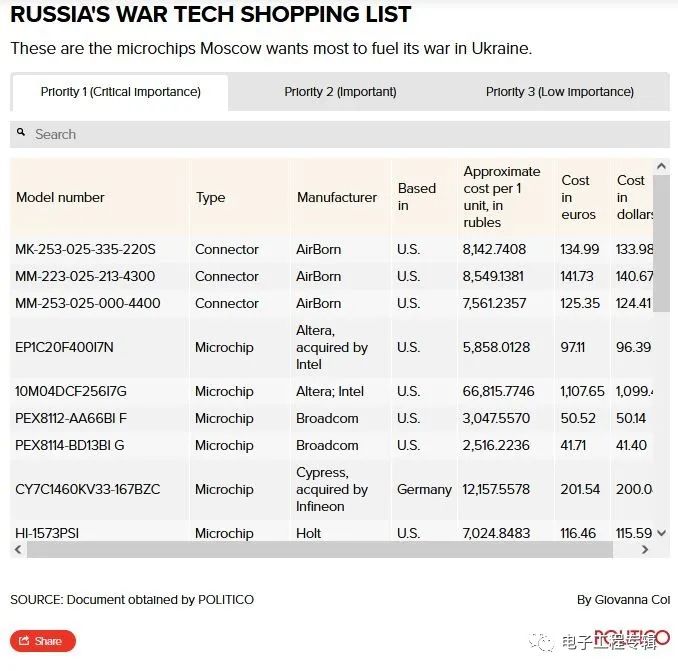This screenshot has width=678, height=671.
Task: Sort by Cost in euros header
Action: 578,198
